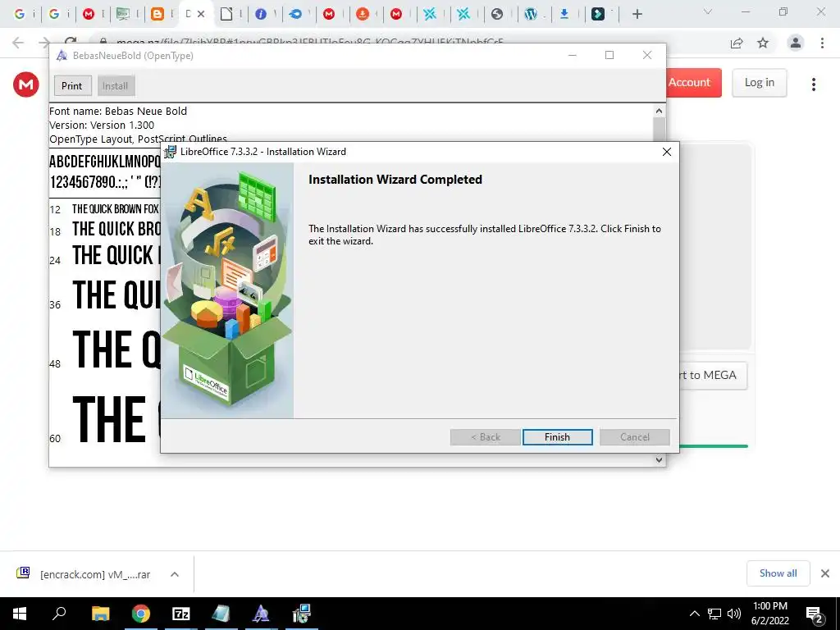840x630 pixels.
Task: Click the font viewer scrollbar thumb
Action: coord(659,130)
